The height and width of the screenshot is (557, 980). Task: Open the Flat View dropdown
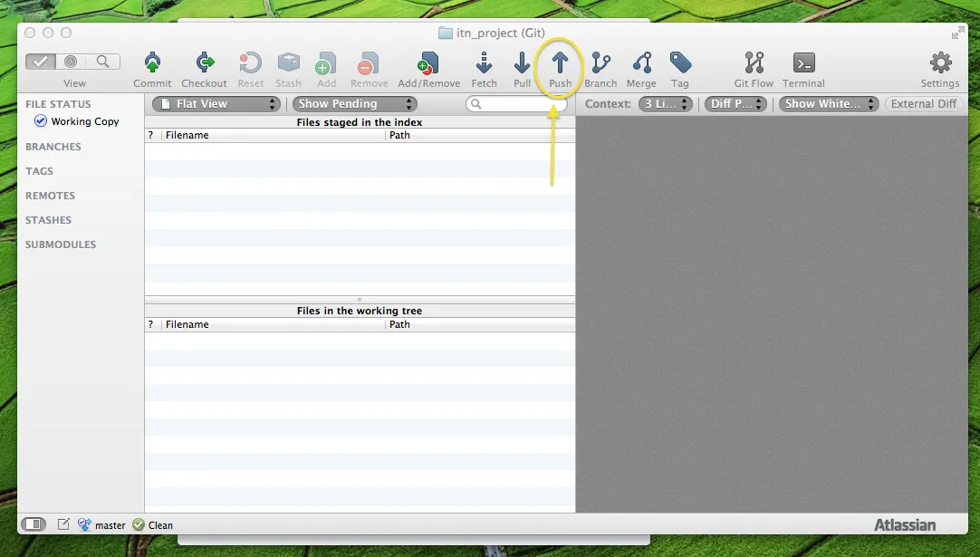tap(216, 104)
